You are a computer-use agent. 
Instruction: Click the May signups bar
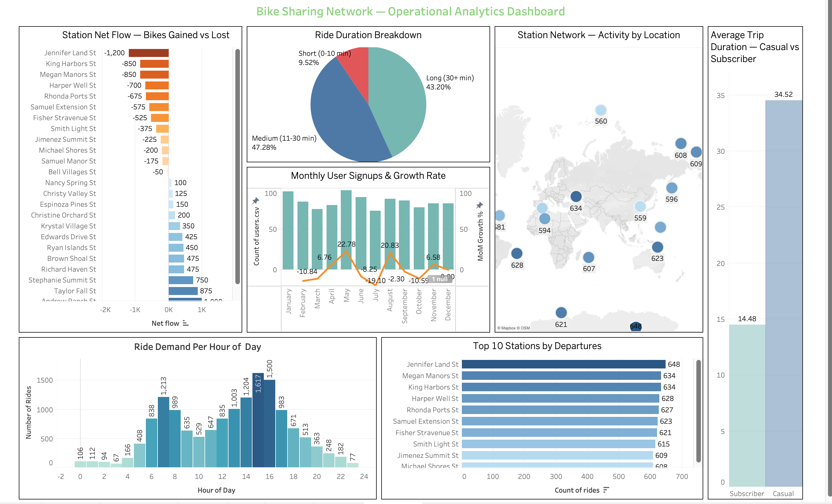tap(346, 230)
